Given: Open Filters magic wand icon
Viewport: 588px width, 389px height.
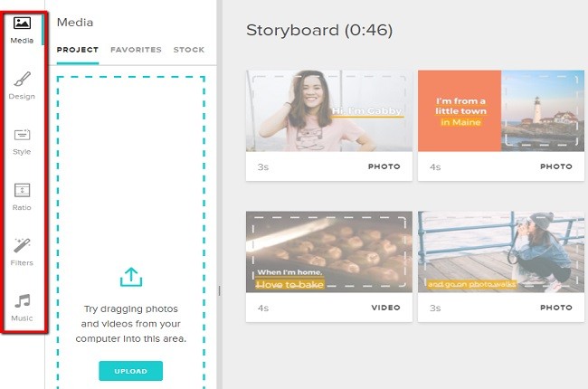Looking at the screenshot, I should tap(22, 246).
